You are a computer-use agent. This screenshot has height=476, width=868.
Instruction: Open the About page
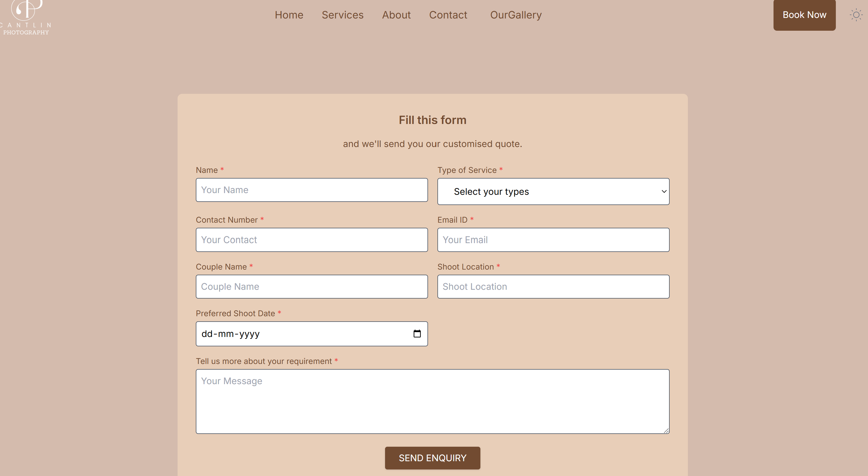pyautogui.click(x=396, y=15)
